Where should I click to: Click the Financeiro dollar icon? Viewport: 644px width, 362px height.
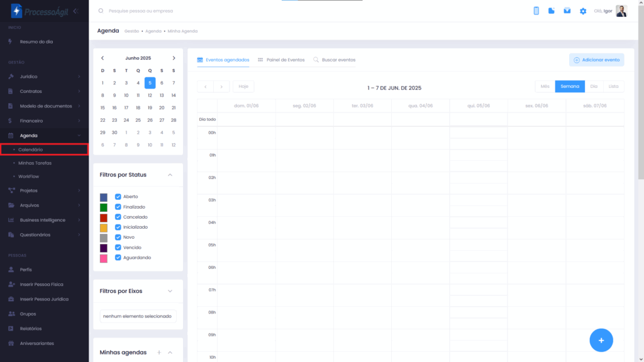tap(10, 121)
